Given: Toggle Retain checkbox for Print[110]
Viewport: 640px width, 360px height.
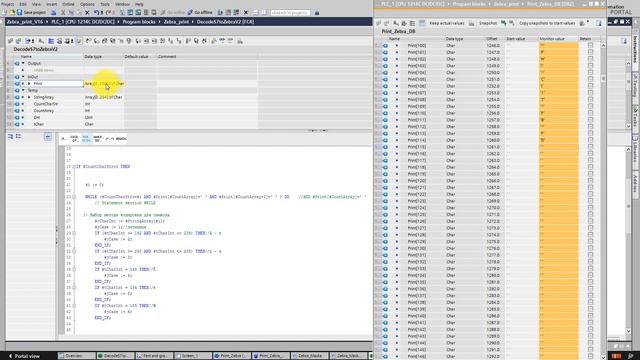Looking at the screenshot, I should (591, 113).
